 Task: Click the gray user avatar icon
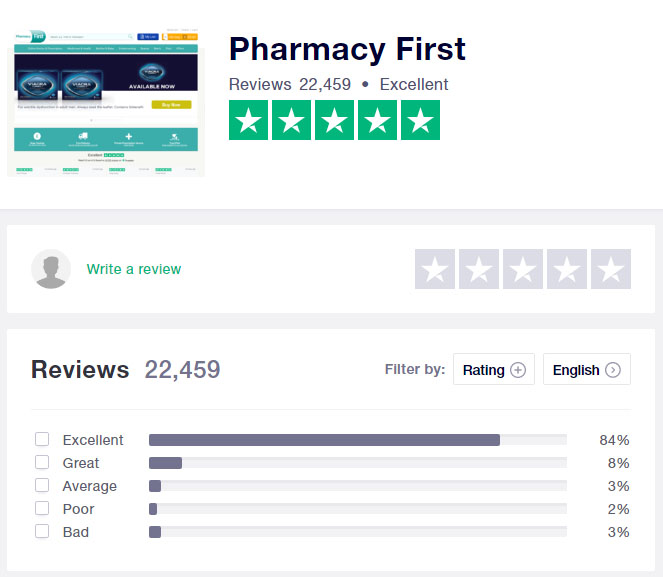51,269
